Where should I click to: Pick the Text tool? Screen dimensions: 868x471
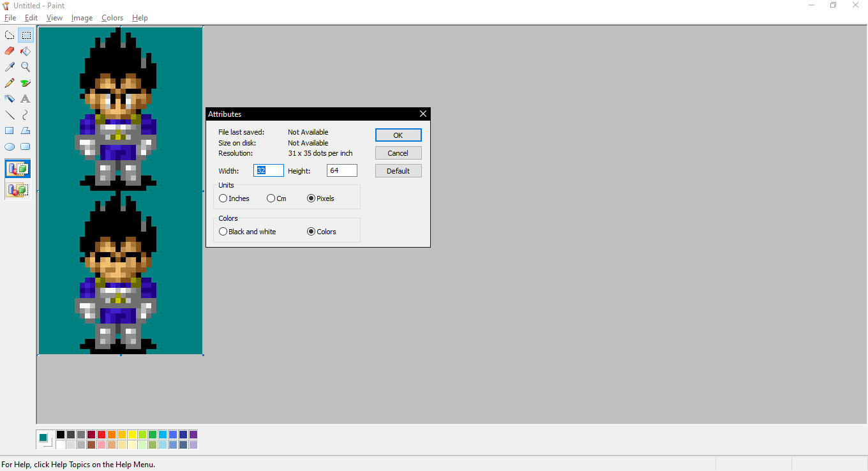click(x=26, y=99)
